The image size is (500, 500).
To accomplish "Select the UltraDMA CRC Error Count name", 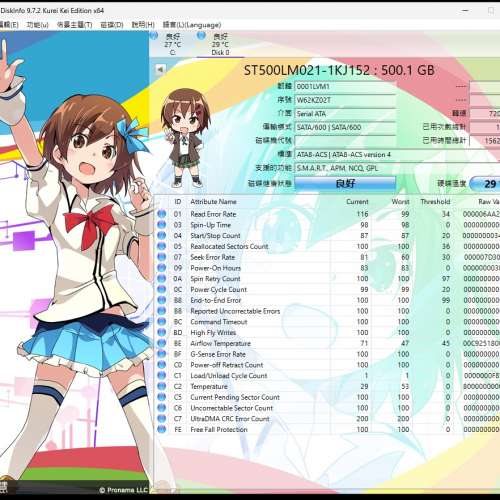I will (x=230, y=419).
